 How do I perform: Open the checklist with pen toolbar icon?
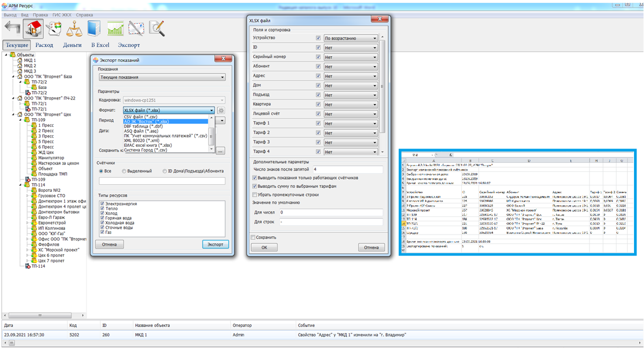pos(54,28)
